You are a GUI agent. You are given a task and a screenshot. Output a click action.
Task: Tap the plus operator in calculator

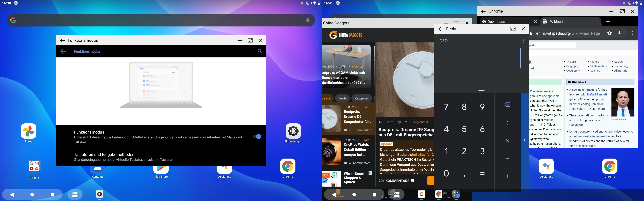(x=508, y=176)
